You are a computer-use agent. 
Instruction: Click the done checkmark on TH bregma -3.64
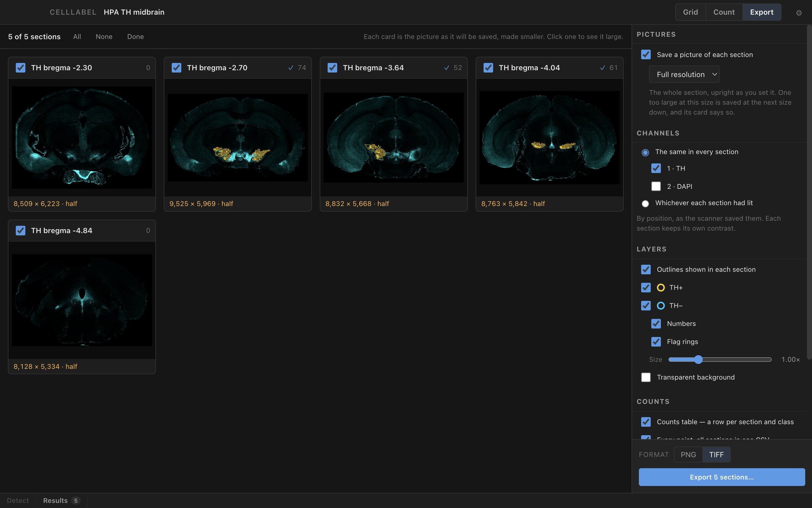[x=447, y=68]
